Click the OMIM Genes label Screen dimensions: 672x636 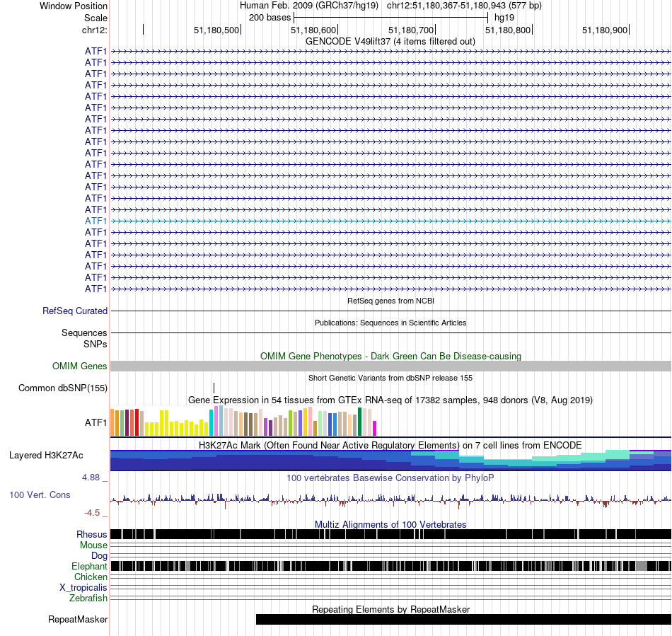coord(79,366)
